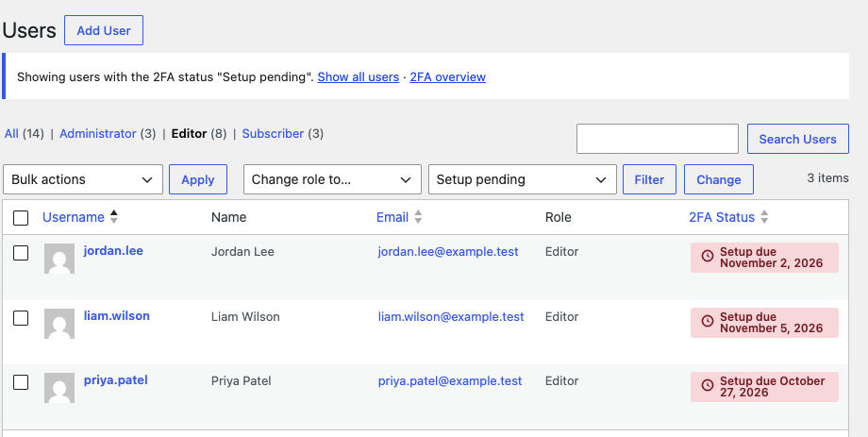The height and width of the screenshot is (437, 868).
Task: Open the 2FA overview link
Action: 448,77
